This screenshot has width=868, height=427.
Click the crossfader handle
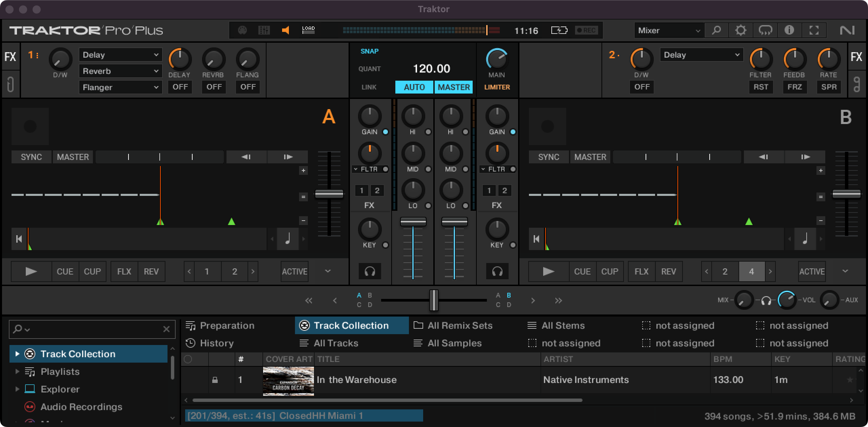coord(434,300)
